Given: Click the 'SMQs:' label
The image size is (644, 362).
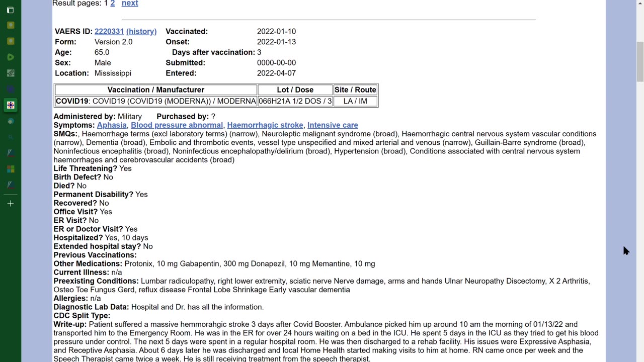Looking at the screenshot, I should point(66,134).
